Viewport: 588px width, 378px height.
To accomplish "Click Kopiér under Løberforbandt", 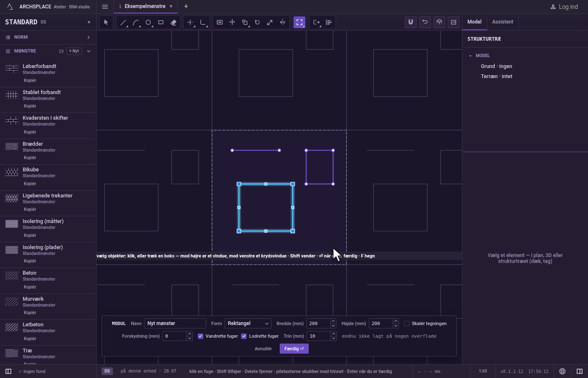I will tap(30, 80).
